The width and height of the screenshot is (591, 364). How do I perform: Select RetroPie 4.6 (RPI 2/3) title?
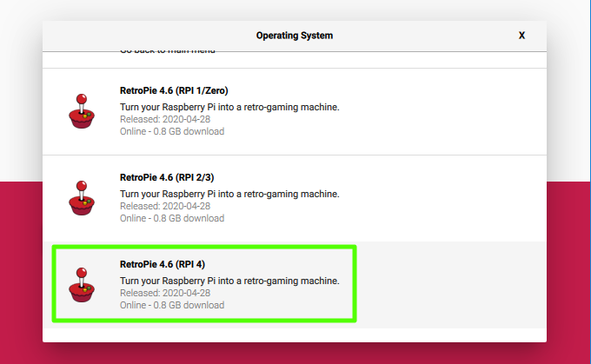point(167,177)
